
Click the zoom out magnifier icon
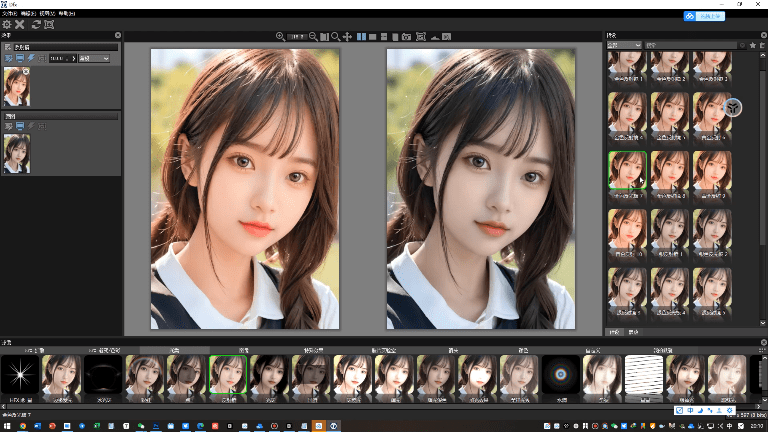point(314,36)
